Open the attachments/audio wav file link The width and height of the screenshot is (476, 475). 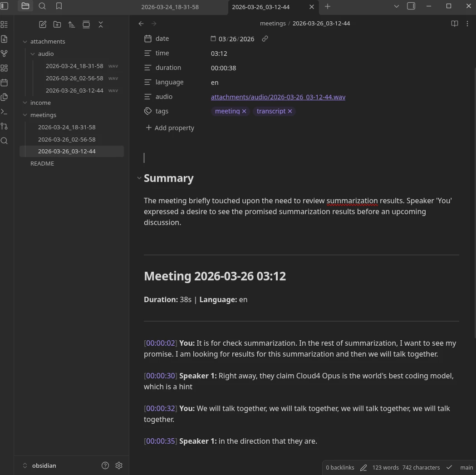point(278,97)
